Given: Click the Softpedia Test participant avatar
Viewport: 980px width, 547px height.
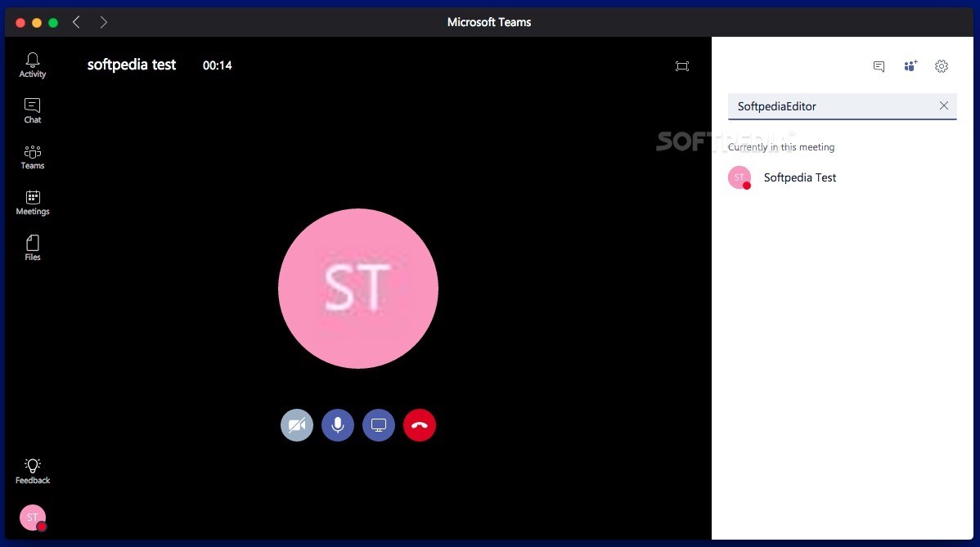Looking at the screenshot, I should (x=739, y=177).
